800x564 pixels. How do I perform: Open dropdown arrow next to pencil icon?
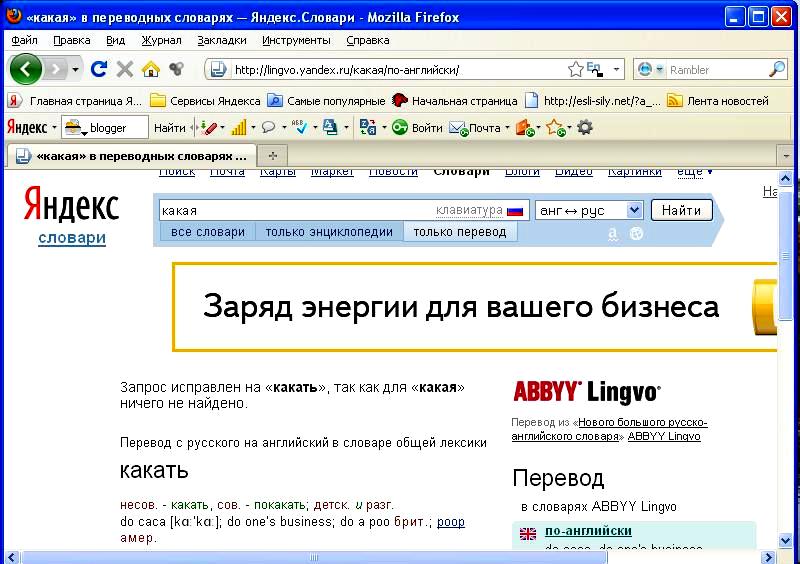(222, 128)
